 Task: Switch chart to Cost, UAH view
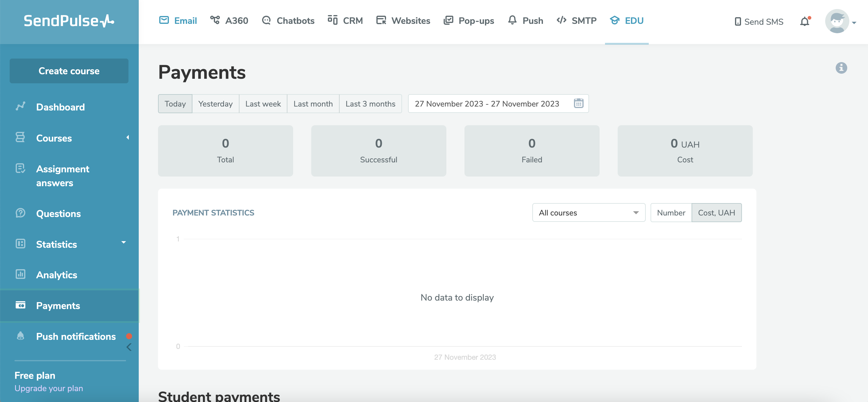pos(716,213)
